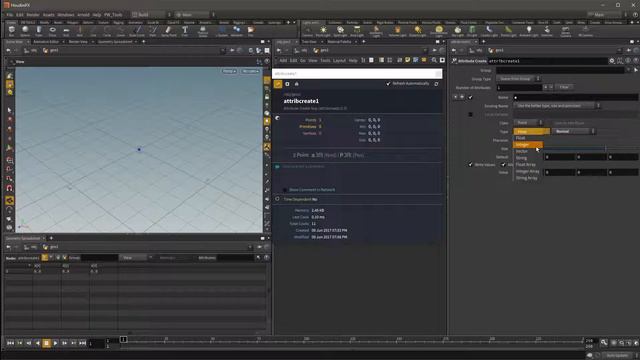Switch to the Material Palette tab

339,42
